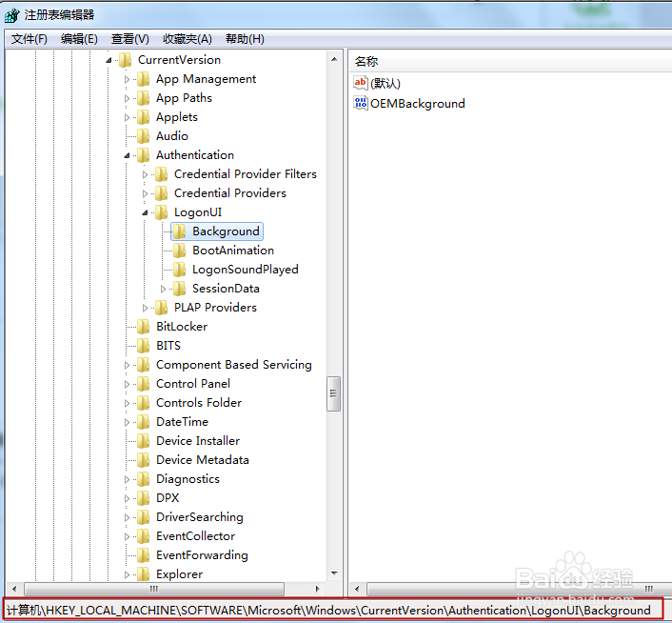
Task: Open the 帮助(H) menu
Action: (245, 39)
